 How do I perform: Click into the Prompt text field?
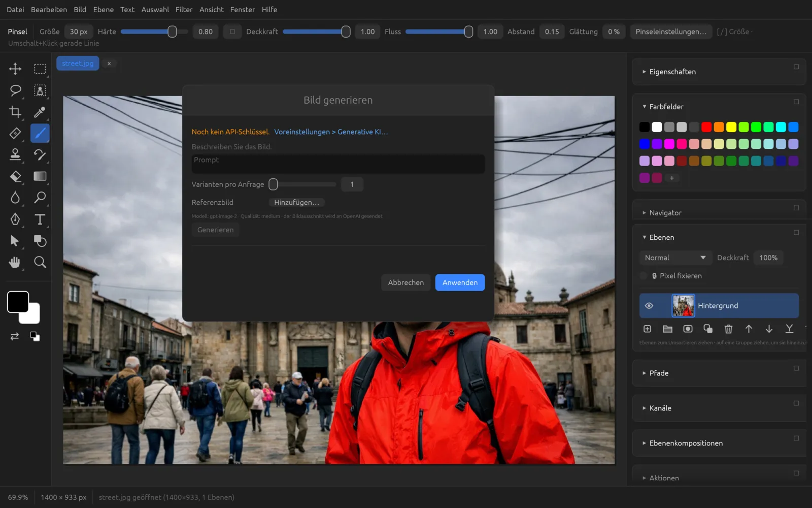point(338,164)
